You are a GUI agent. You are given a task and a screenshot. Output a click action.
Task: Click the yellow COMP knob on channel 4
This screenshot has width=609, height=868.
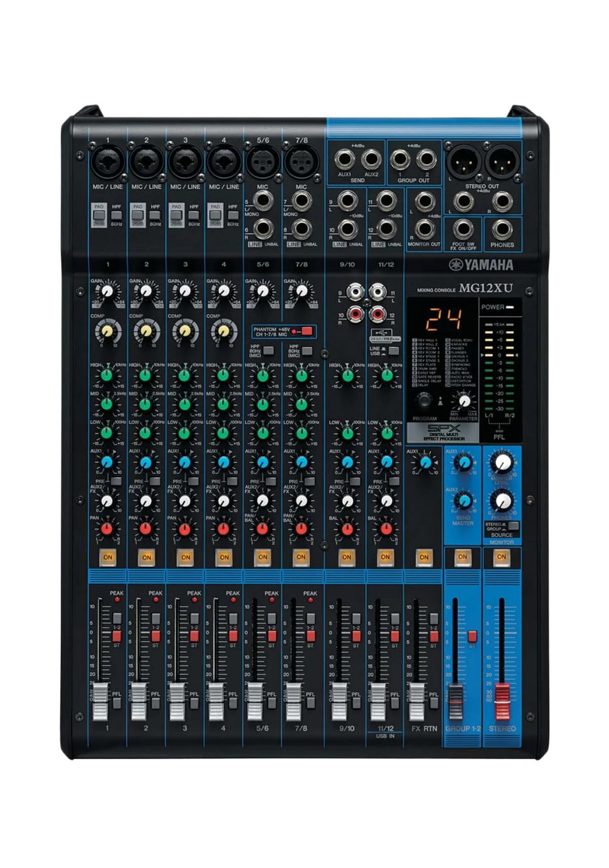(223, 331)
